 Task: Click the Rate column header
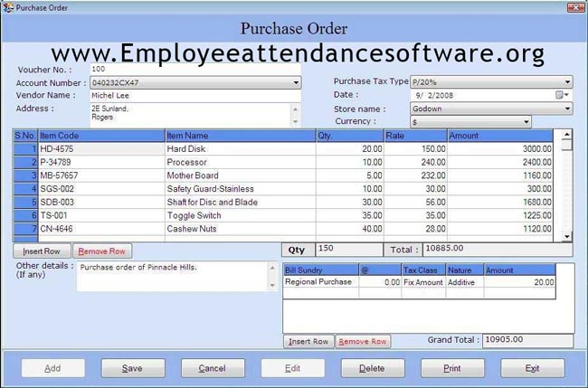(x=415, y=136)
